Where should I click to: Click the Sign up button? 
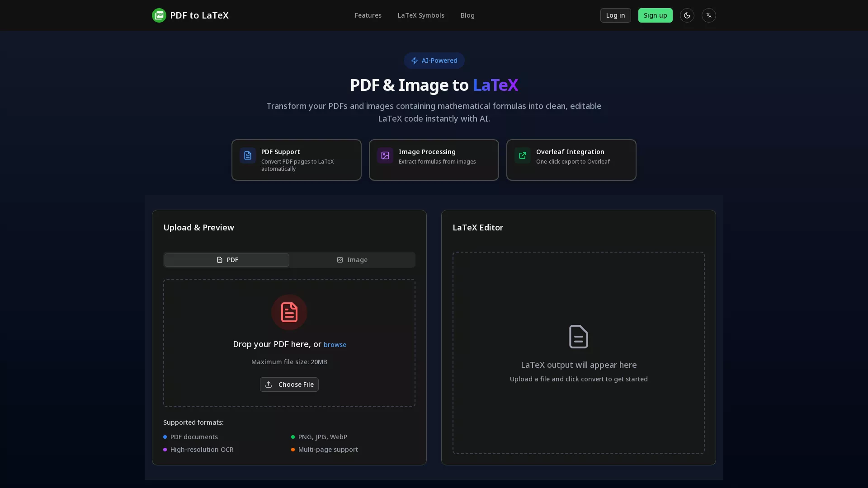[x=655, y=15]
